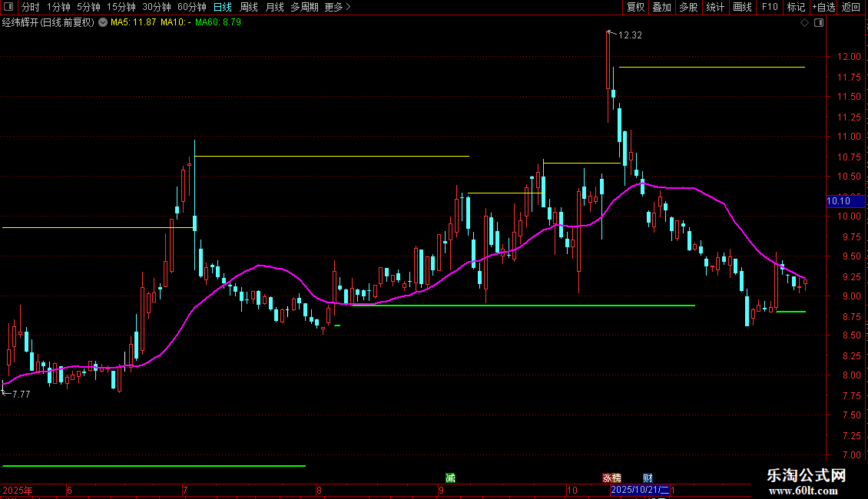Open the 多股 multi-stock view

coord(688,7)
